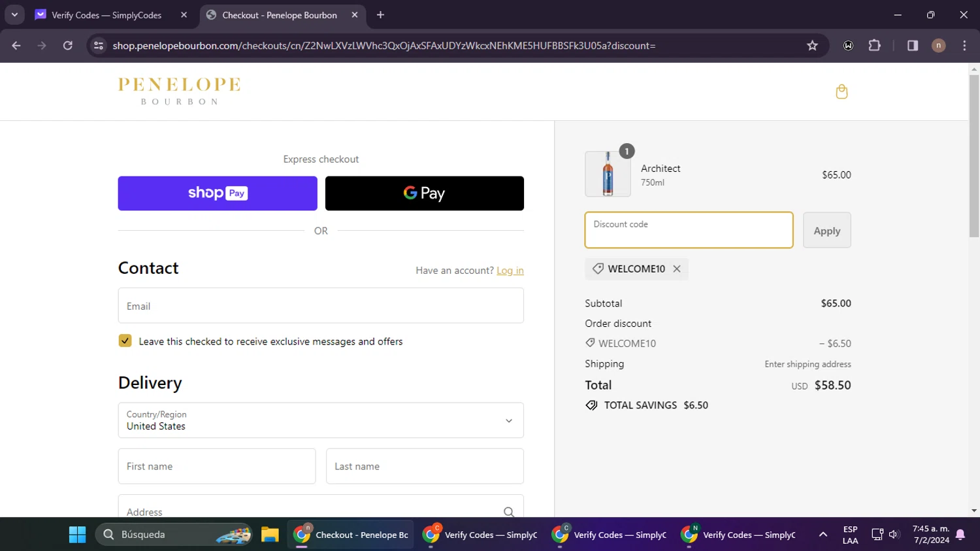This screenshot has width=980, height=551.
Task: Open the Chrome profile avatar
Action: [938, 46]
